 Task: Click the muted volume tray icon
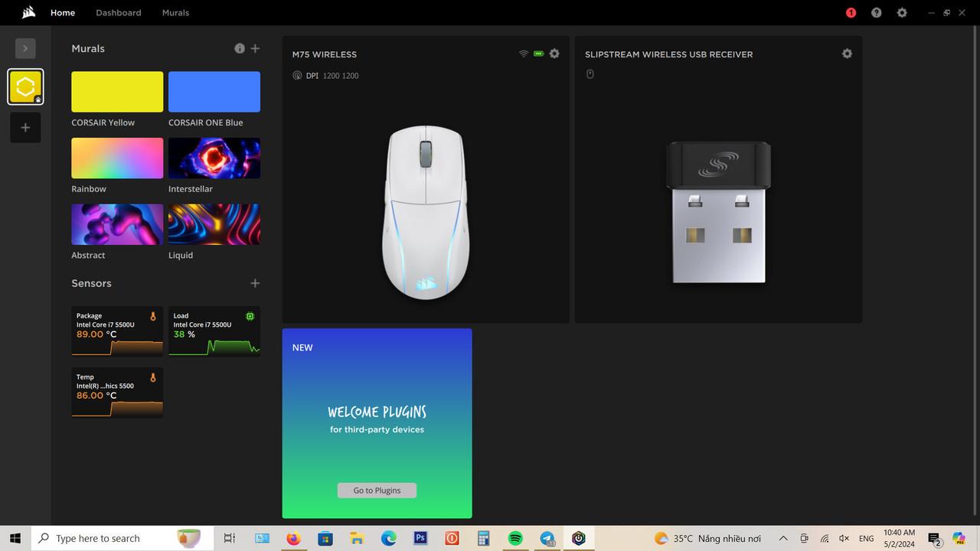click(845, 538)
